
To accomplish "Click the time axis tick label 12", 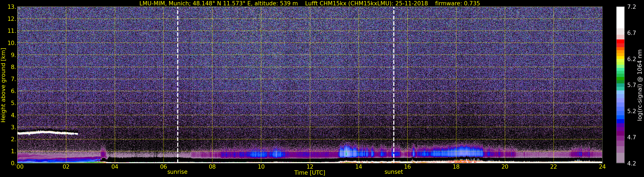I will pos(310,167).
